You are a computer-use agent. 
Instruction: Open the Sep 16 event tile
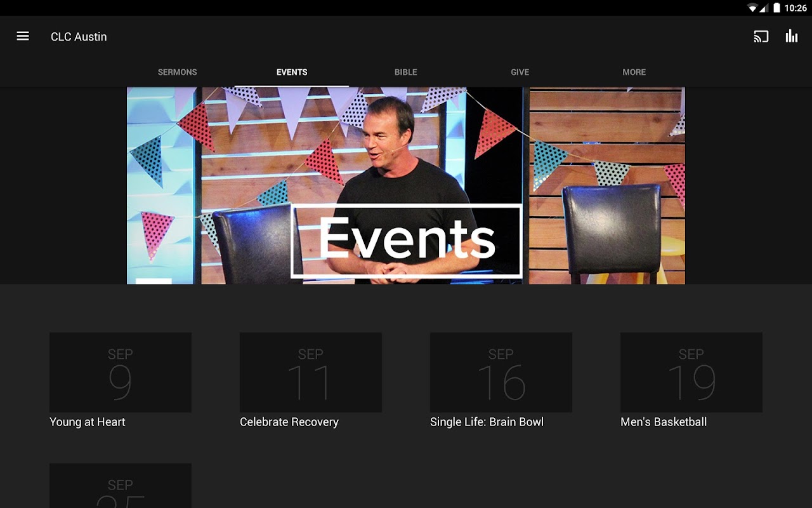501,373
